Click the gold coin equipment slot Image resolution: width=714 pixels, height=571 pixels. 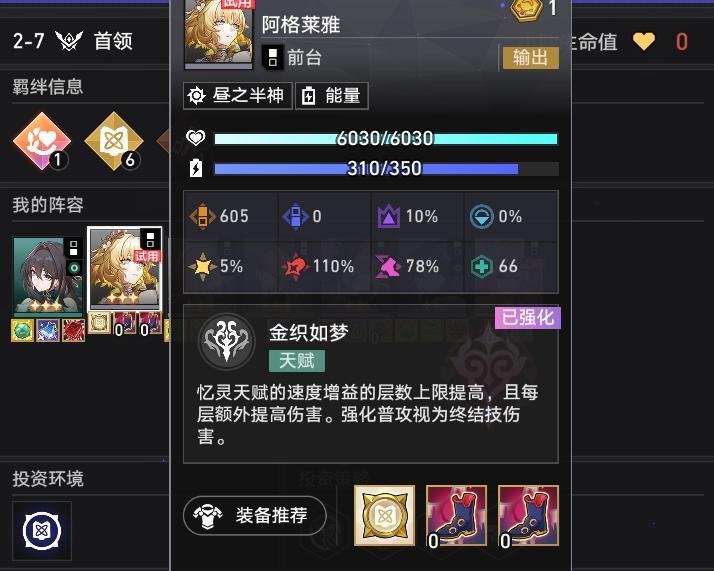384,515
